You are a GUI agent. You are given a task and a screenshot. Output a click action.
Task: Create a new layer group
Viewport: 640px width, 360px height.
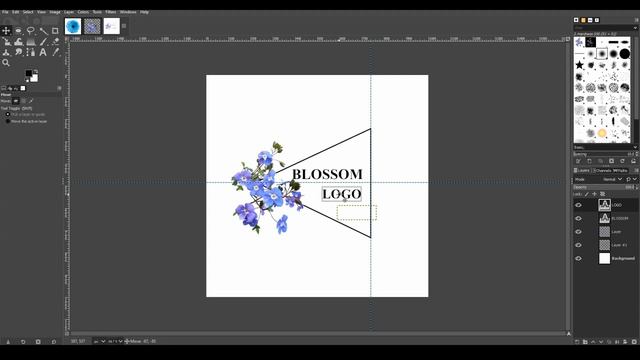click(x=585, y=342)
